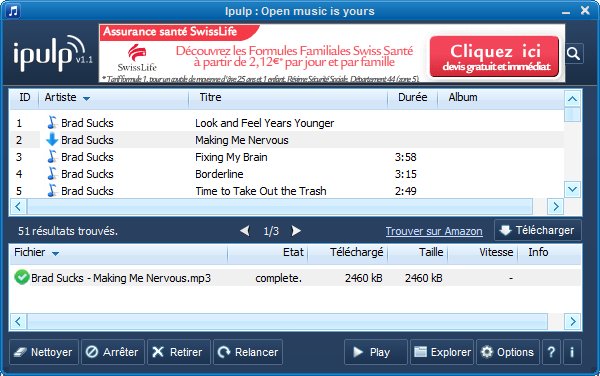The image size is (600, 376).
Task: Open the search magnifier icon
Action: pos(574,53)
